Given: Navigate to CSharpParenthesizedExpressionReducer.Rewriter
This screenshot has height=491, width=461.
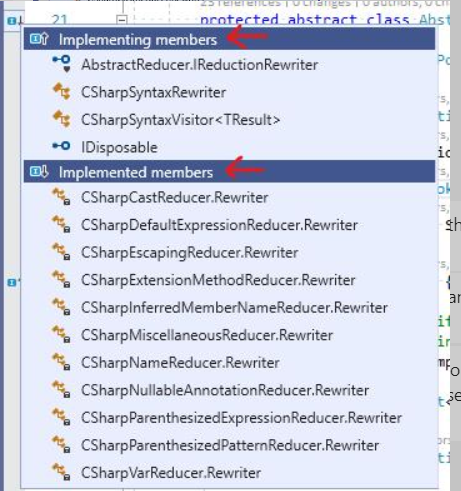Looking at the screenshot, I should [241, 418].
